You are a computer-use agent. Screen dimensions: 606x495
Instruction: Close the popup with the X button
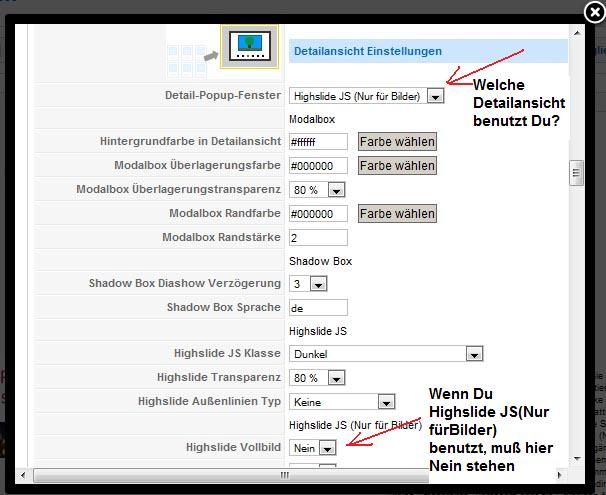tap(592, 13)
